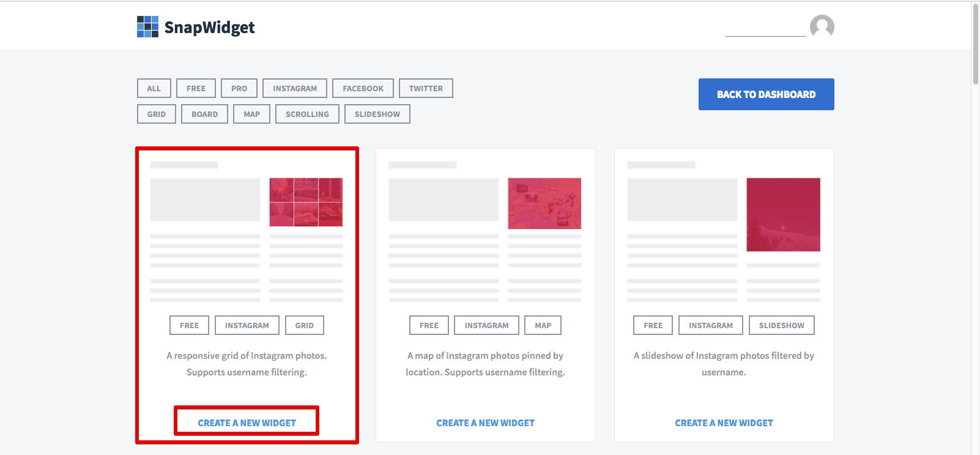Create a new slideshow widget
This screenshot has height=455, width=980.
coord(724,423)
